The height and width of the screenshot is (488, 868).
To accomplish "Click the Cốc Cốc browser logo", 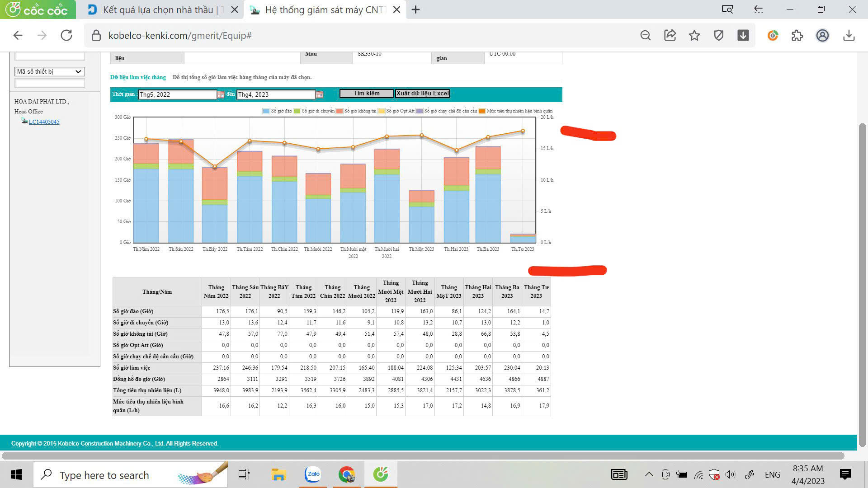I will point(37,9).
